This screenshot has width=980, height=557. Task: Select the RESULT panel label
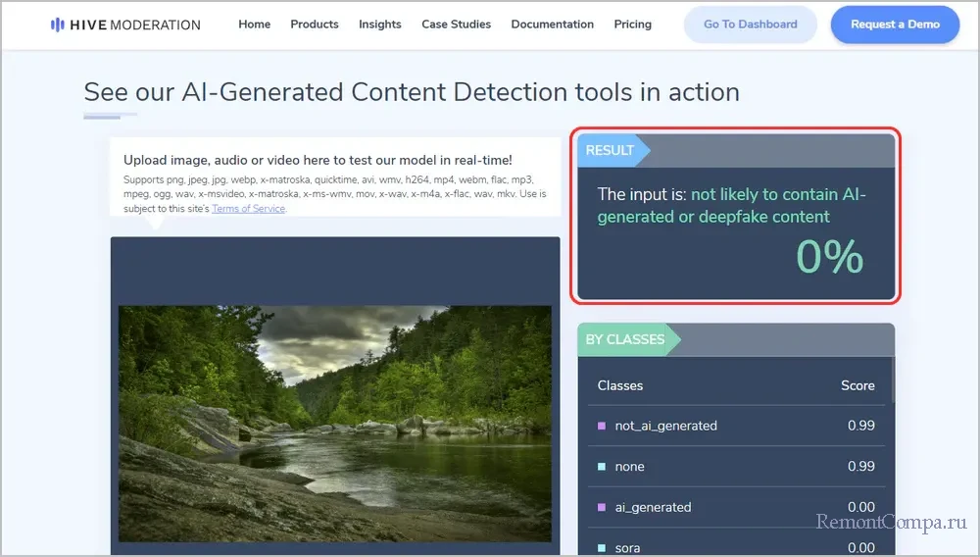610,150
